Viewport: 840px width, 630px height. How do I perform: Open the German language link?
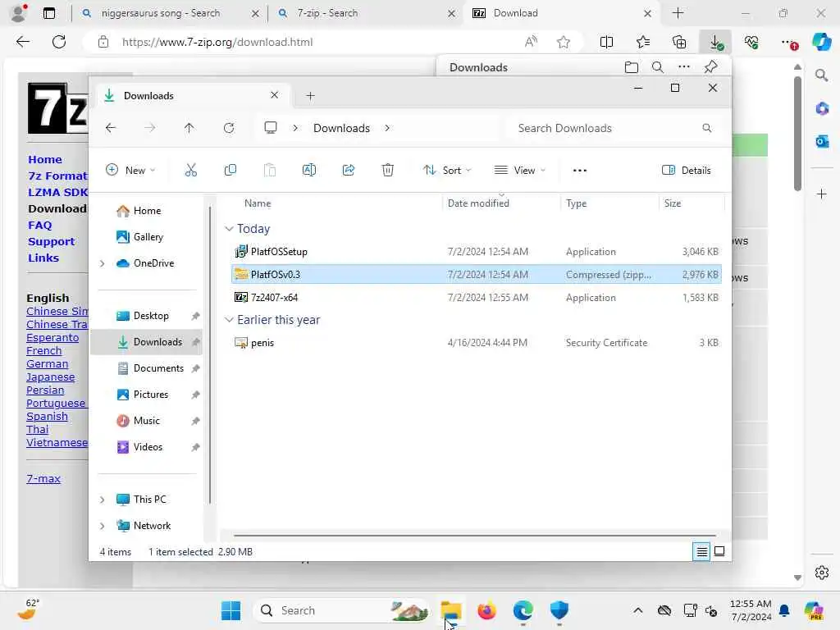[47, 363]
